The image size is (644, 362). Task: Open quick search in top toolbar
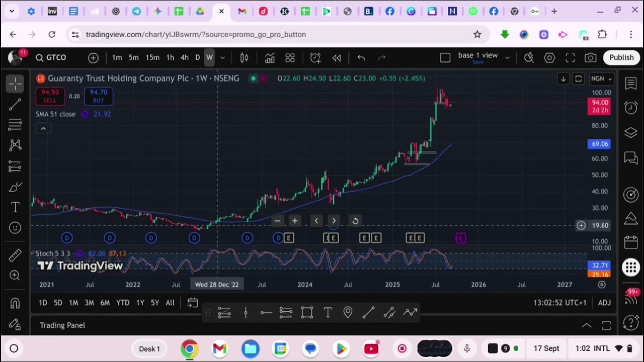pyautogui.click(x=529, y=58)
